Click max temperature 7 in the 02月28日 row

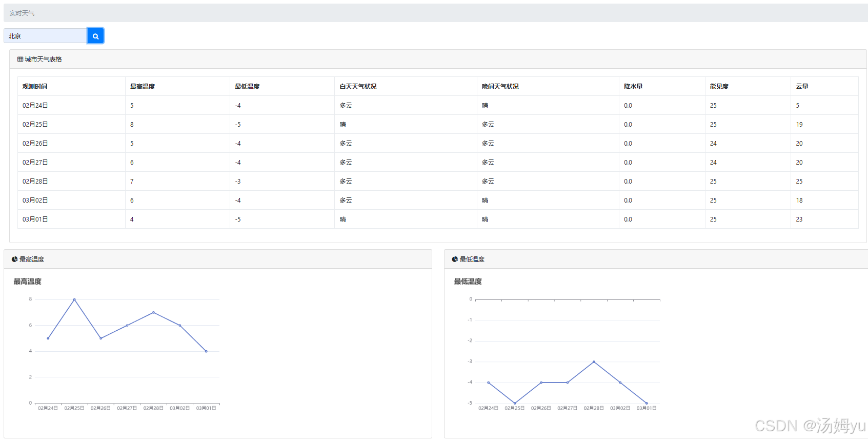(x=132, y=182)
